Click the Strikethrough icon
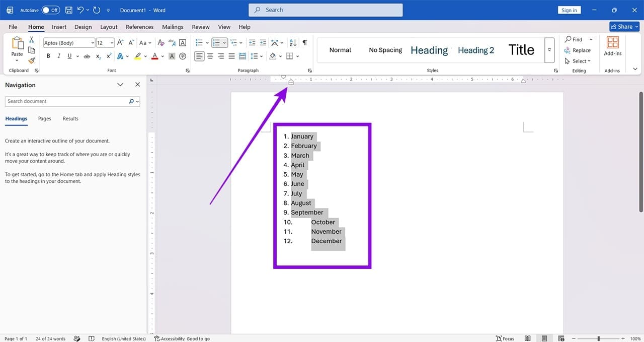This screenshot has width=644, height=342. pyautogui.click(x=87, y=56)
